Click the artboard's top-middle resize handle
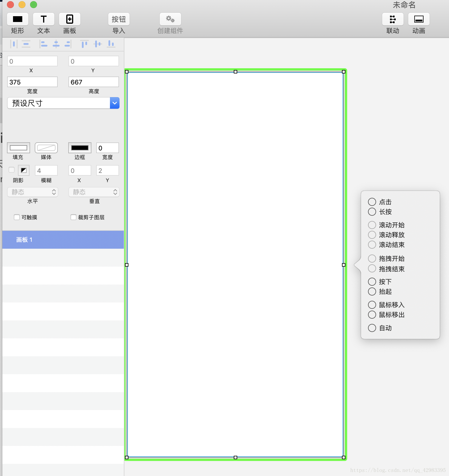 point(235,72)
